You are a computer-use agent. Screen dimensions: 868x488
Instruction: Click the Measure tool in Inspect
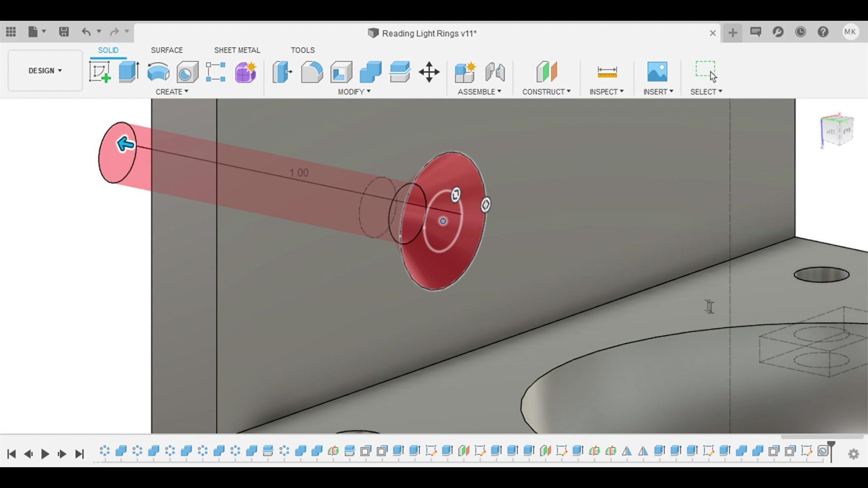tap(607, 71)
